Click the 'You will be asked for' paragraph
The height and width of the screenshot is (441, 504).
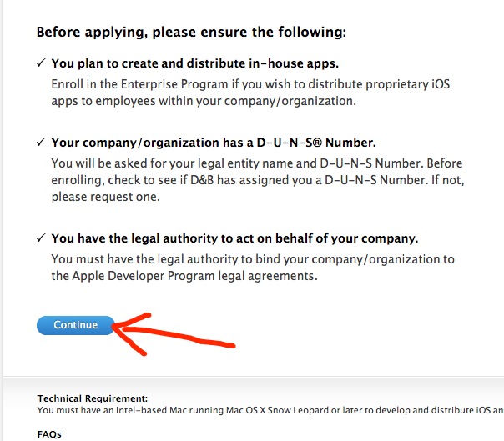coord(258,180)
